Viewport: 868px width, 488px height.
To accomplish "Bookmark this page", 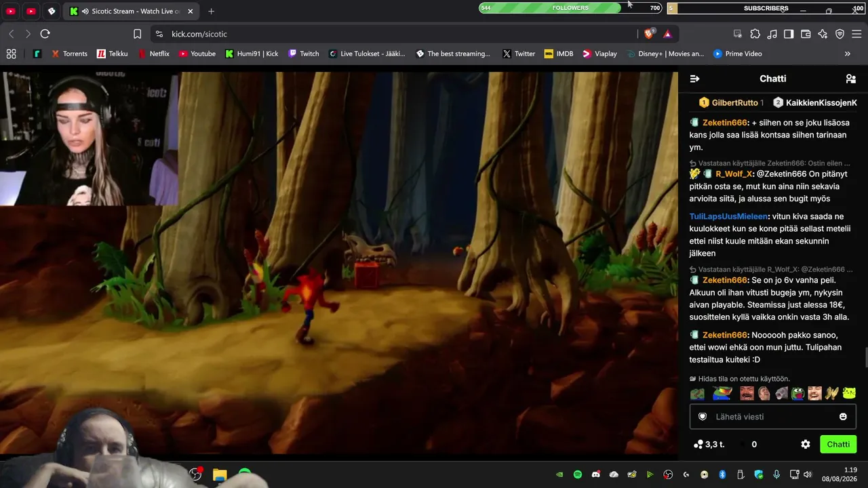I will click(137, 34).
